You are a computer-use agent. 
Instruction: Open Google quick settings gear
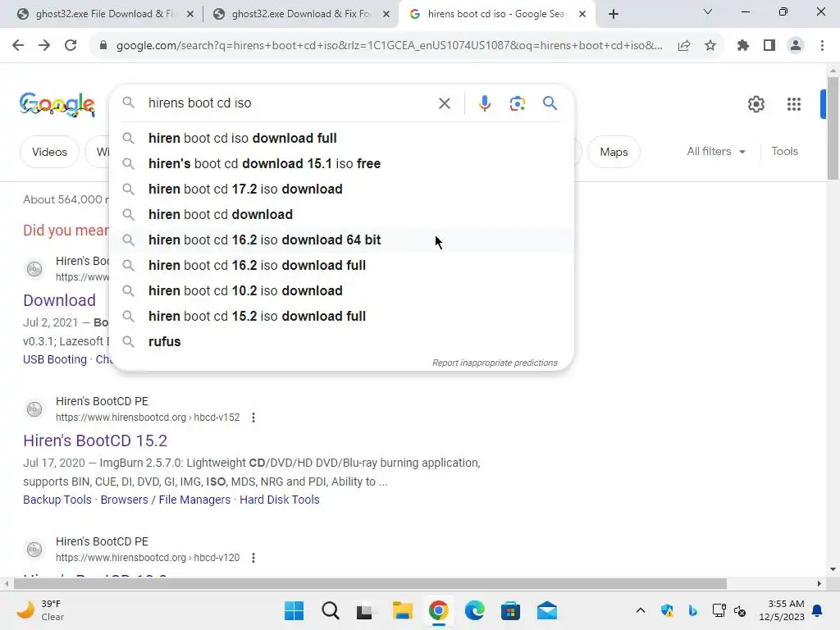pos(756,104)
